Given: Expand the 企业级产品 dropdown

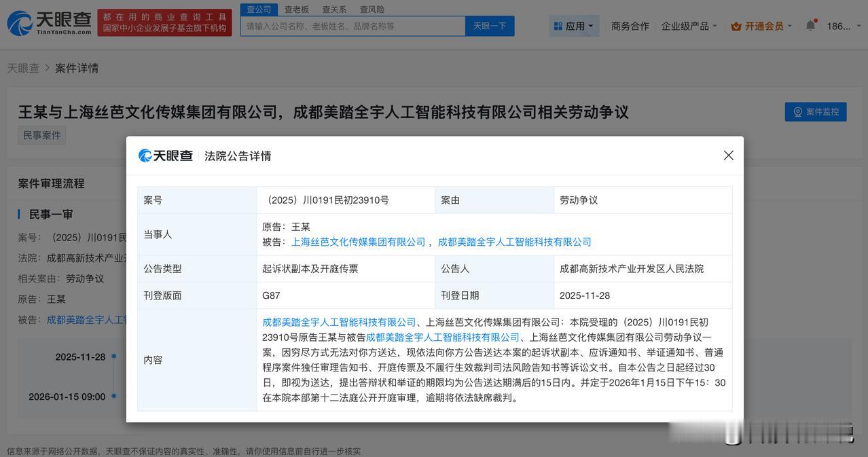Looking at the screenshot, I should 689,26.
